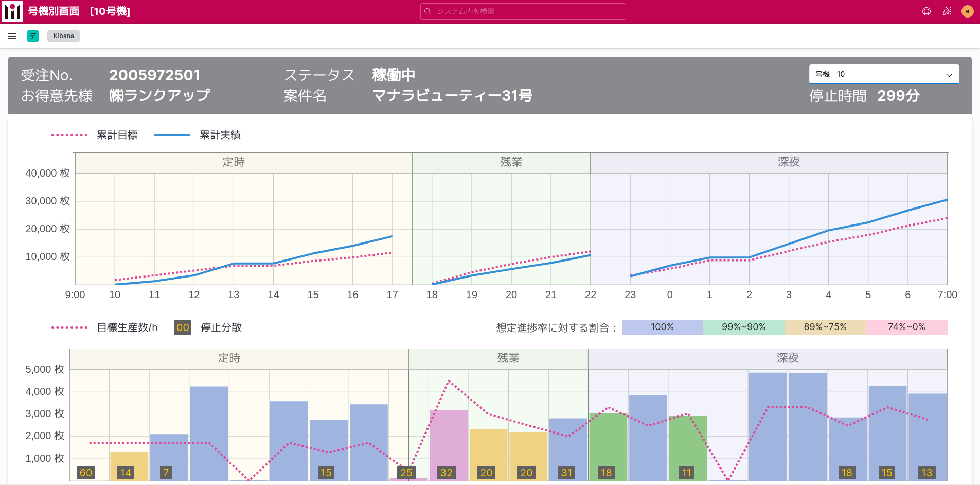Click the 74%~0% pink legend swatch
Screen dimensions: 980x485
coord(906,327)
